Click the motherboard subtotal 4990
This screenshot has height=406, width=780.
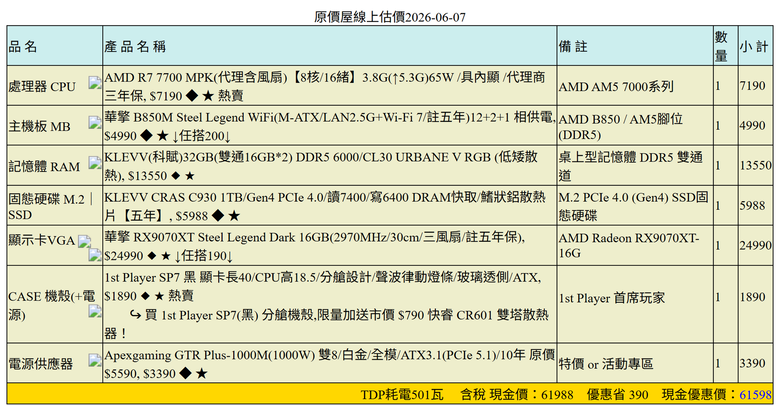tap(752, 125)
